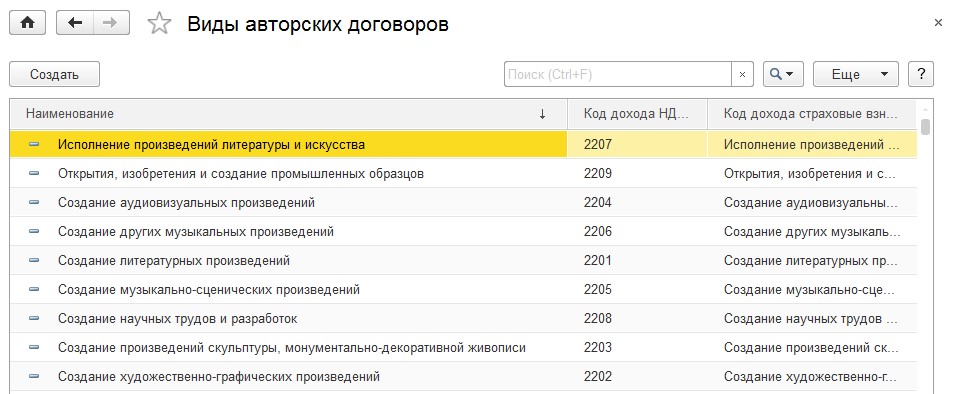The image size is (954, 394).
Task: Click the Код дохода страховые взносы column header
Action: (x=812, y=114)
